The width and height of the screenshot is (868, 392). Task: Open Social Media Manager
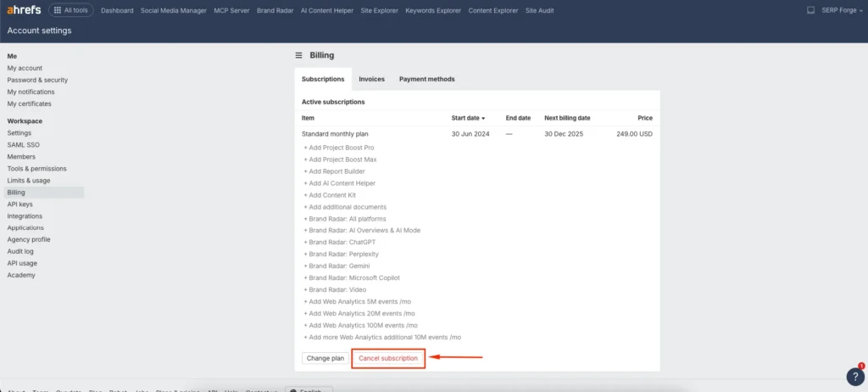[174, 10]
